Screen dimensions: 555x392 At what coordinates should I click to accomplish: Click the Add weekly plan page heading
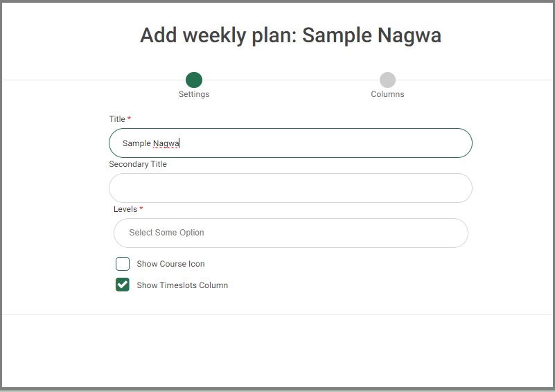click(x=290, y=35)
